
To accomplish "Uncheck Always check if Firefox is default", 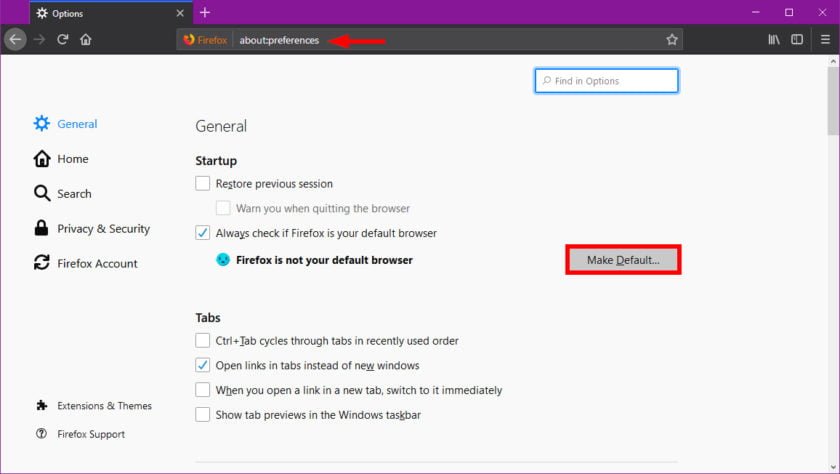I will (203, 233).
